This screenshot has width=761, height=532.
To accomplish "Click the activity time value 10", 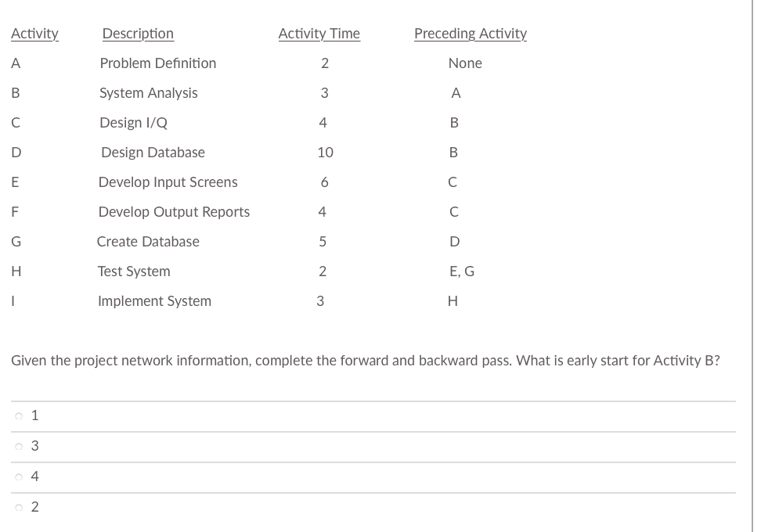I will coord(326,152).
